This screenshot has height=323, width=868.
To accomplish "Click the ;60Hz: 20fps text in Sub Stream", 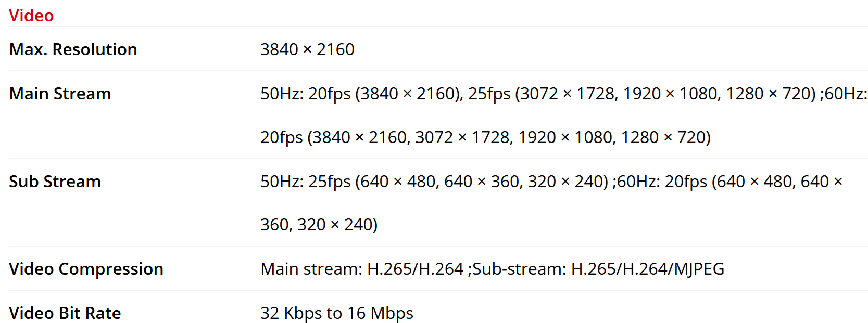I will [660, 182].
